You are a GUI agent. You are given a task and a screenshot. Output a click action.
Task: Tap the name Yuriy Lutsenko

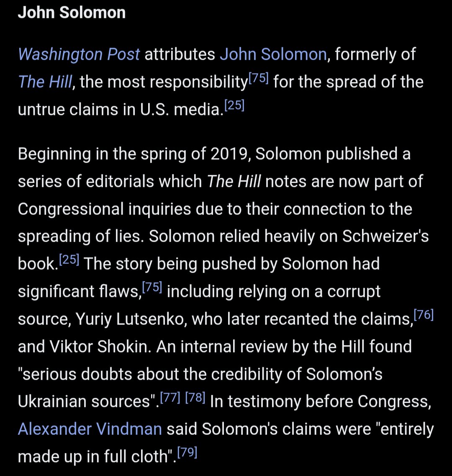click(131, 319)
